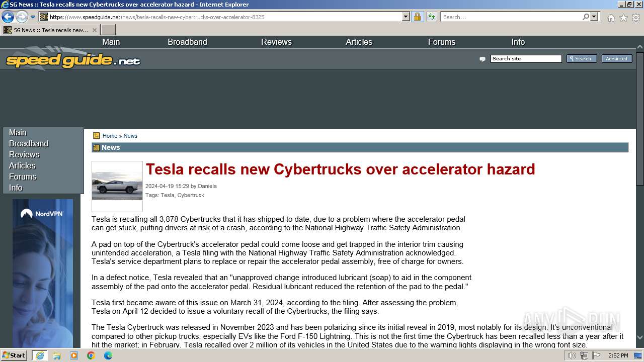Open a new blank tab
The height and width of the screenshot is (362, 644).
tap(108, 30)
